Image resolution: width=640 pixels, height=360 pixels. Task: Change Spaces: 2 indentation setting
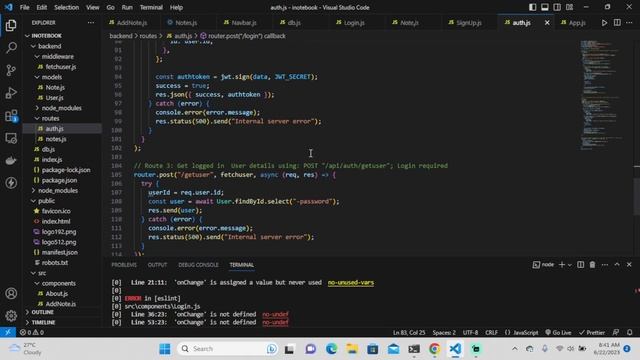coord(444,332)
